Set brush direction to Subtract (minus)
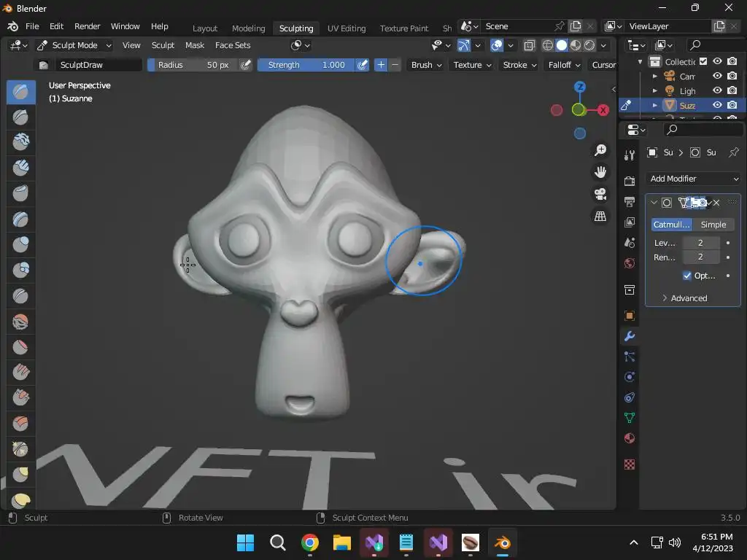 pyautogui.click(x=395, y=65)
